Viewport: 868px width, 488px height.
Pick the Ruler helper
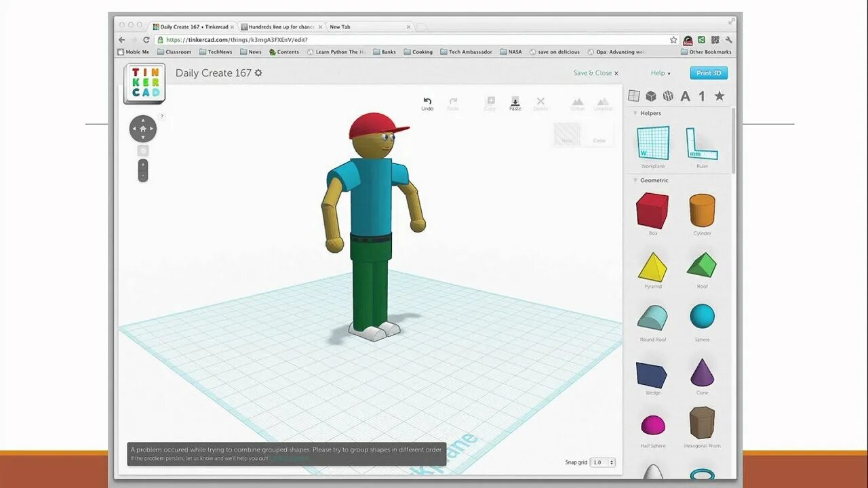click(702, 147)
